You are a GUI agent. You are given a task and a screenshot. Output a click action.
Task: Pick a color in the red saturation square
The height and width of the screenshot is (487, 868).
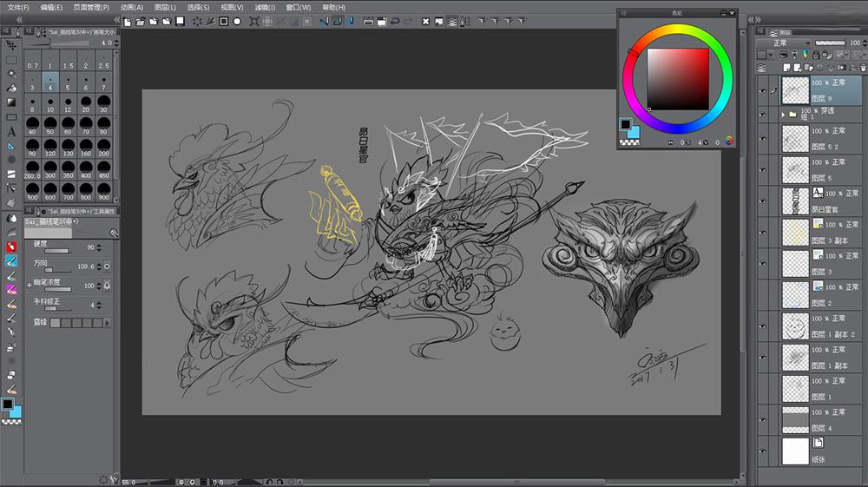(x=678, y=79)
